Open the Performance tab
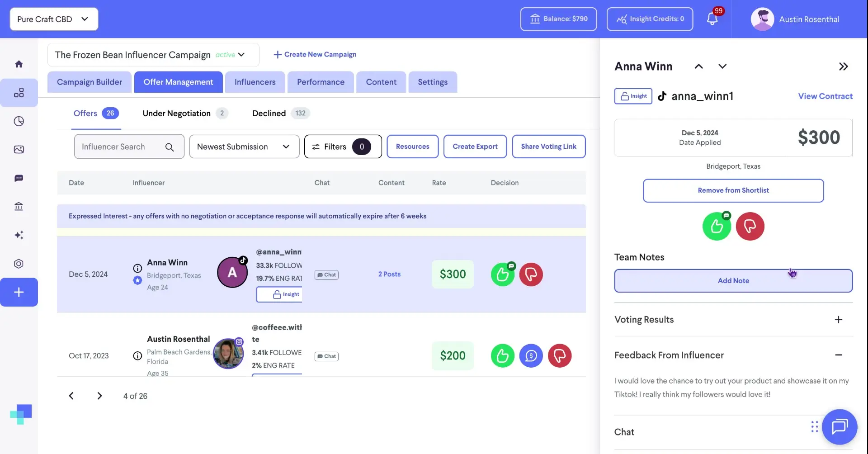This screenshot has width=868, height=454. click(x=321, y=82)
